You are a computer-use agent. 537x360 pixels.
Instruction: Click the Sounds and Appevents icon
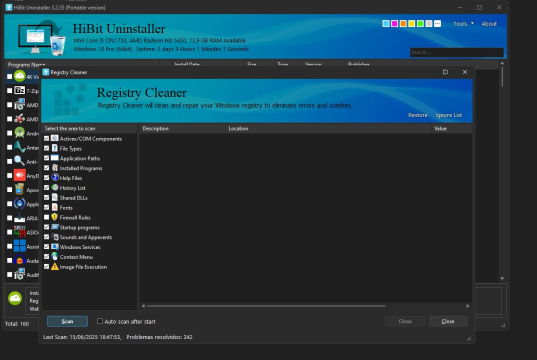coord(55,237)
